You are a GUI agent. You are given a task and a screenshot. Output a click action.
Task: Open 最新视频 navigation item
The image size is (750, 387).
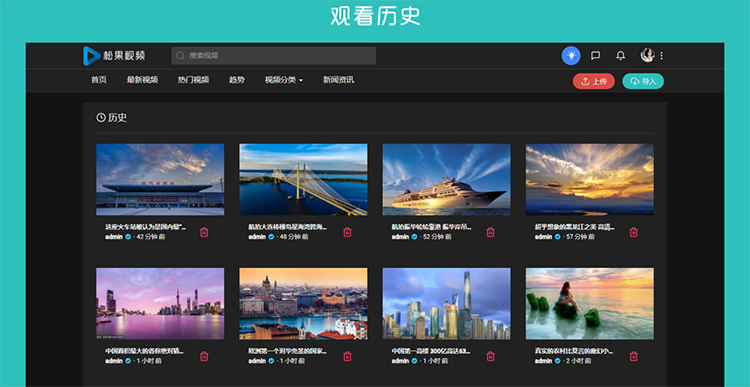143,80
